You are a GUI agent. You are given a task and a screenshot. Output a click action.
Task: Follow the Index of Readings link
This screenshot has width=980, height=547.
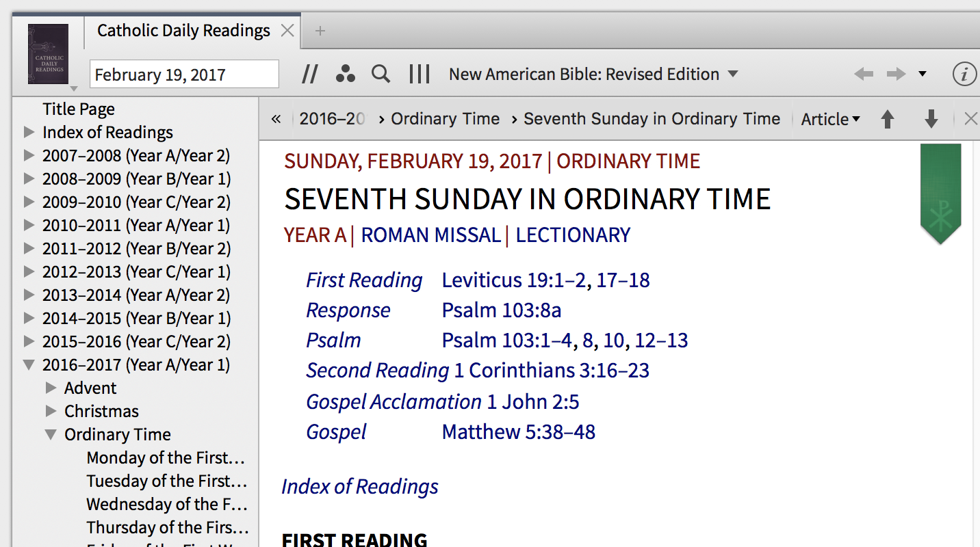coord(360,487)
